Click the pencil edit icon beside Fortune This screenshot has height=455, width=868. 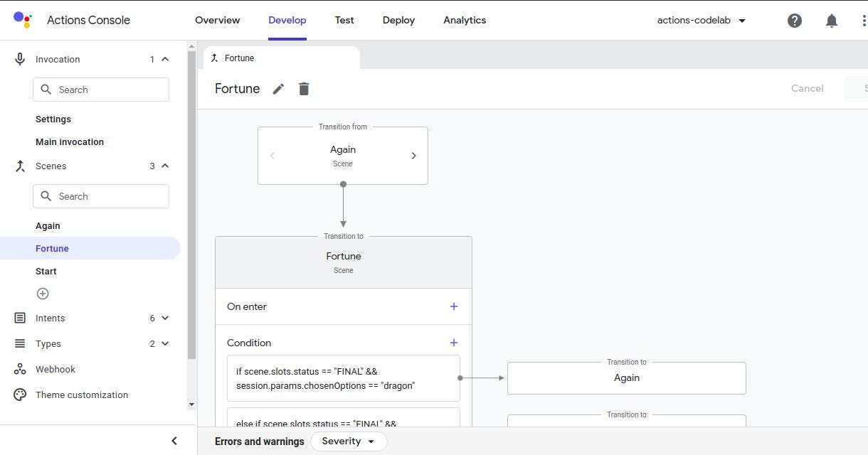278,89
